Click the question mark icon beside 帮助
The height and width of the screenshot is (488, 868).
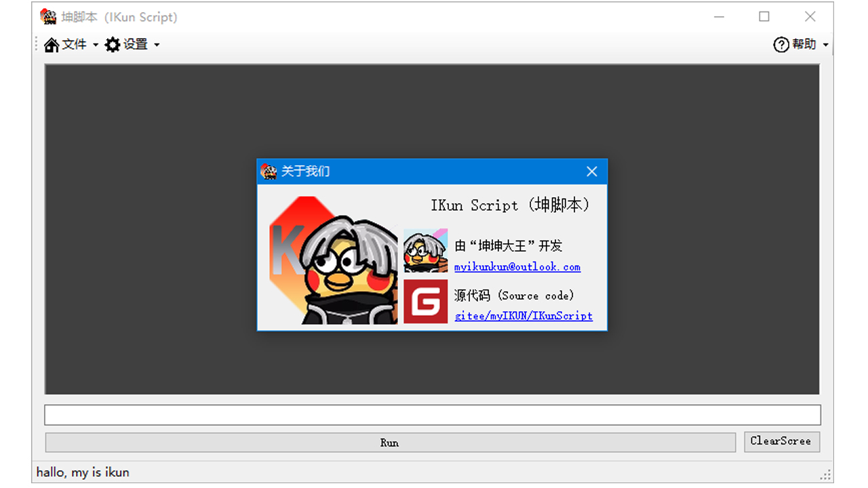pos(780,44)
